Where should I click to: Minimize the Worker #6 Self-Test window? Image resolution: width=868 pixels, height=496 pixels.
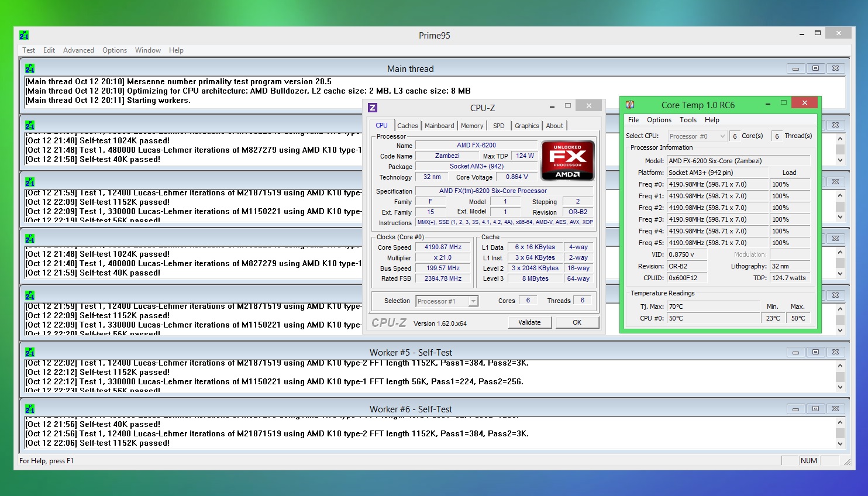795,409
